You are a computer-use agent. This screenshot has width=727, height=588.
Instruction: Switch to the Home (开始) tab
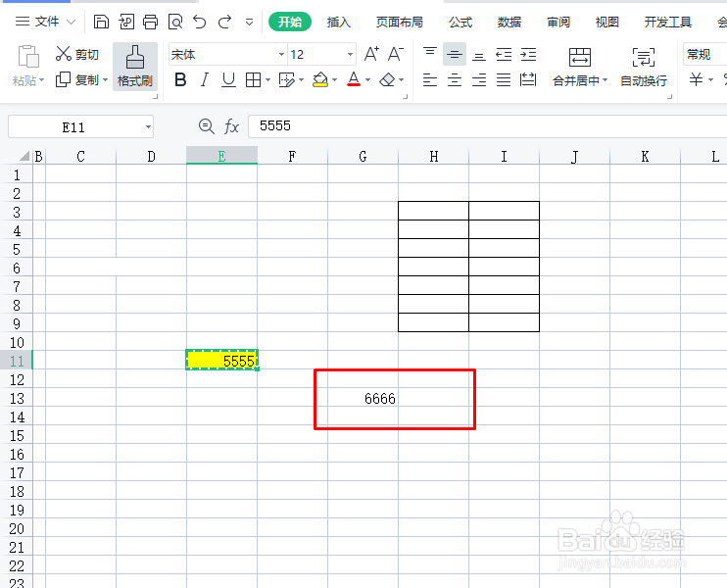[x=290, y=22]
